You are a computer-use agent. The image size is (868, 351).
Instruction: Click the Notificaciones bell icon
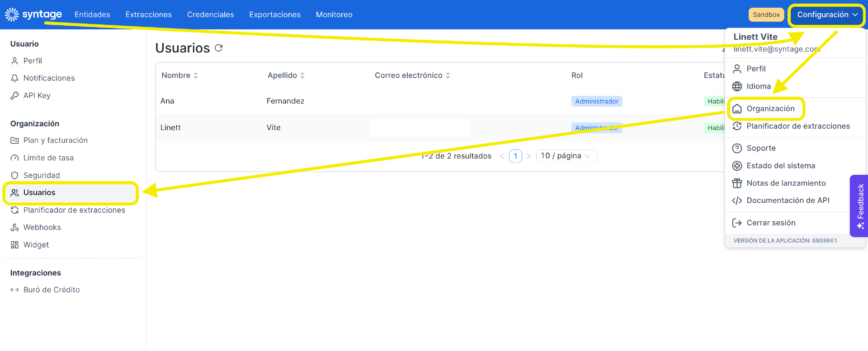(14, 78)
